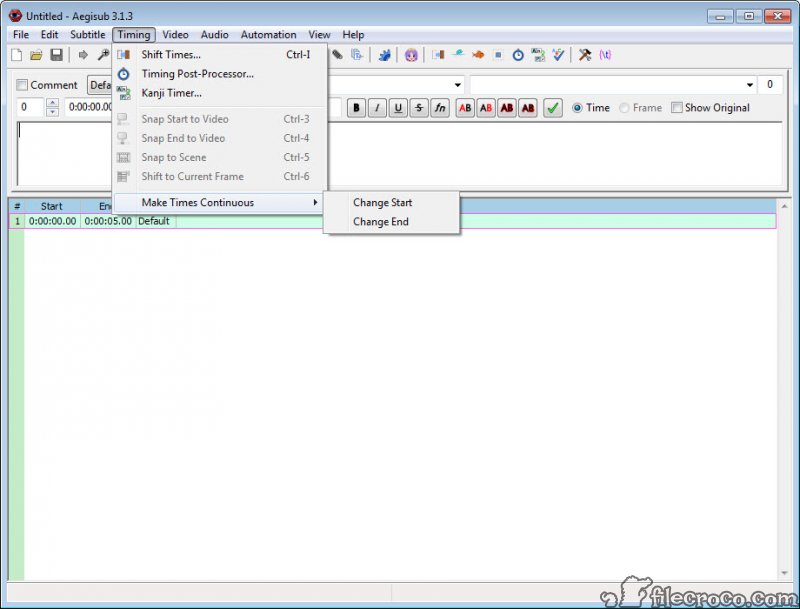The image size is (800, 609).
Task: Click the Kanji Timer icon in the toolbar
Action: coord(538,55)
